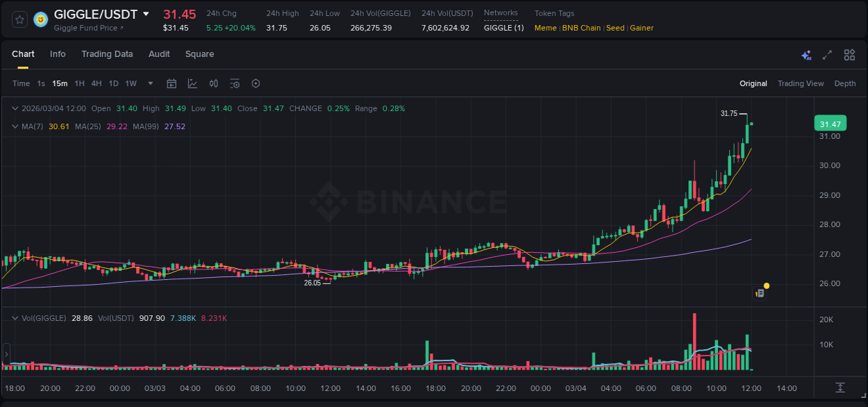
Task: Expand chart to fullscreen with diagonal arrows icon
Action: pyautogui.click(x=826, y=54)
